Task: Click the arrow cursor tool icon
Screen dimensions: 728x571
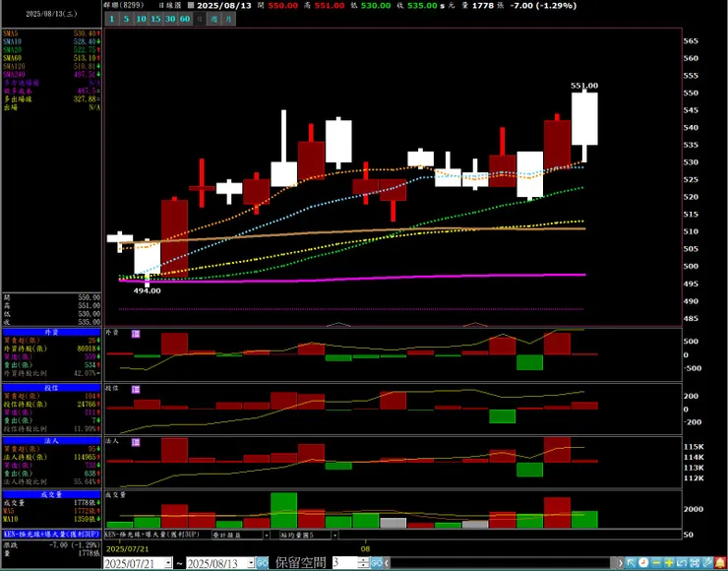Action: [x=631, y=563]
